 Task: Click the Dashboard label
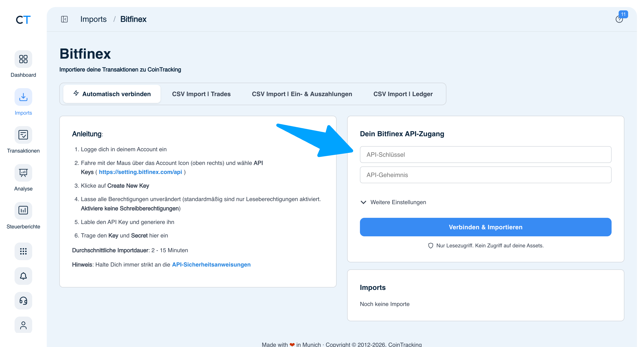point(23,75)
